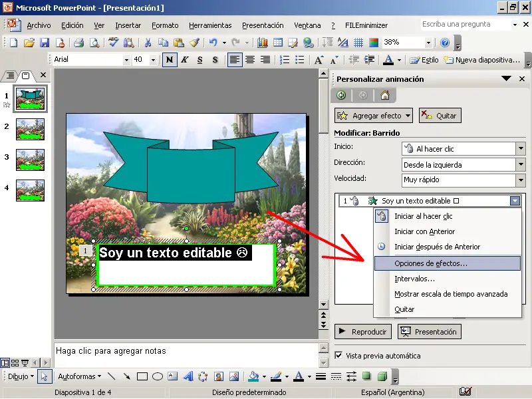Select the center text alignment icon
The image size is (532, 399).
[250, 60]
